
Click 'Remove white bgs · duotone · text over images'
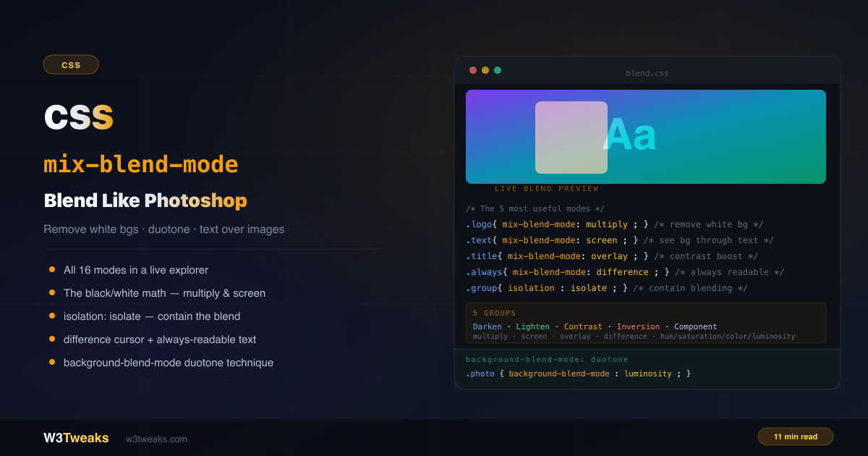coord(164,229)
